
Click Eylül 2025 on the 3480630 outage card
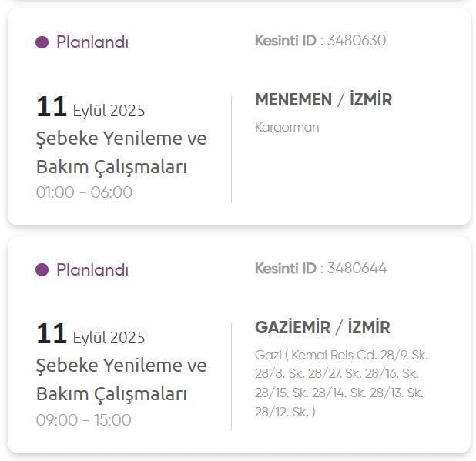pyautogui.click(x=109, y=111)
